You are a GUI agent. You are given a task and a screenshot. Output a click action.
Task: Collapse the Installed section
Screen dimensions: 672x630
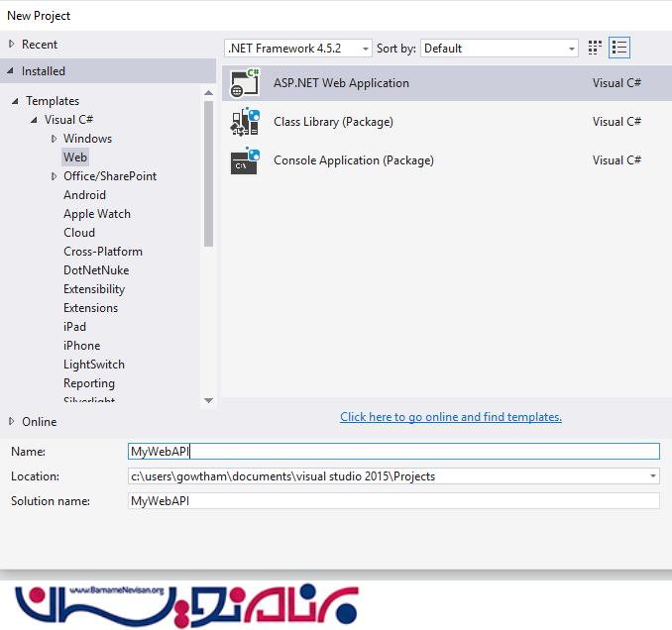pyautogui.click(x=11, y=71)
